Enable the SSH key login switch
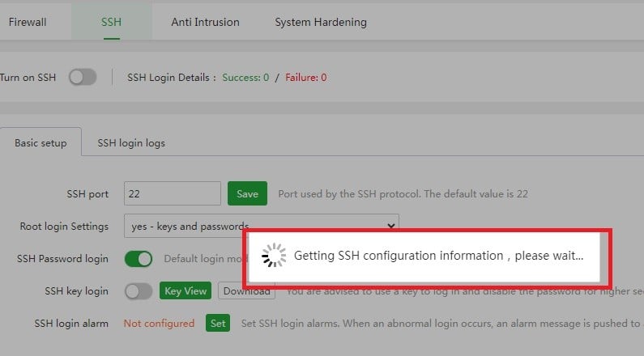 click(x=138, y=291)
